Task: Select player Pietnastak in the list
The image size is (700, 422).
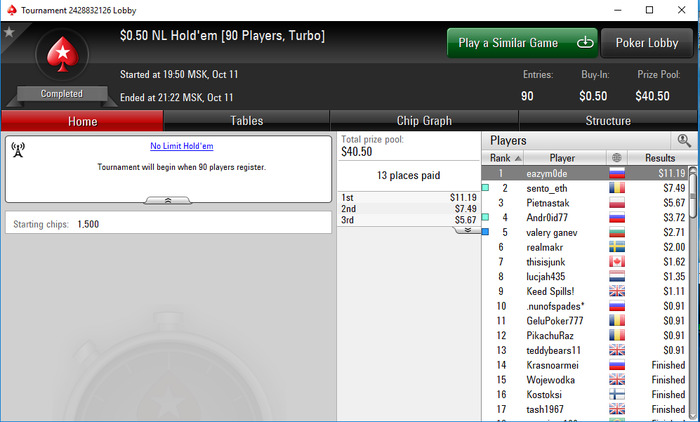Action: point(548,203)
